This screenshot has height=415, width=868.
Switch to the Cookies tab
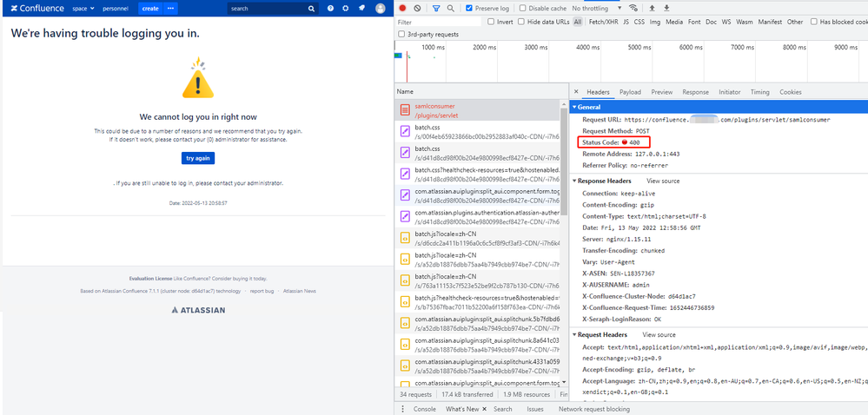790,92
